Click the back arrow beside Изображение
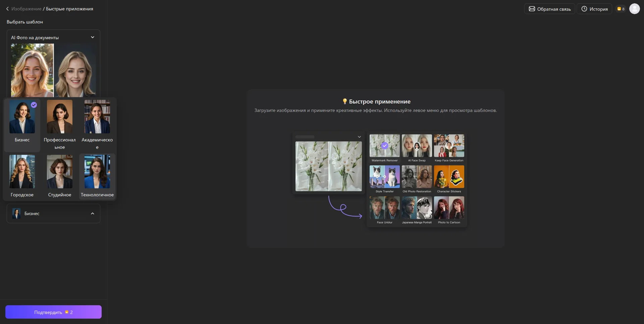Screen dimensions: 644x324 point(7,9)
